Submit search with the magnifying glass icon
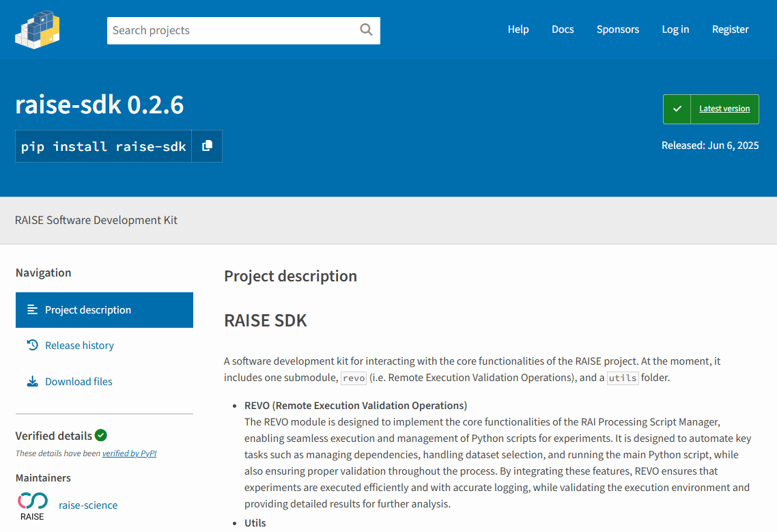This screenshot has height=532, width=777. click(366, 30)
